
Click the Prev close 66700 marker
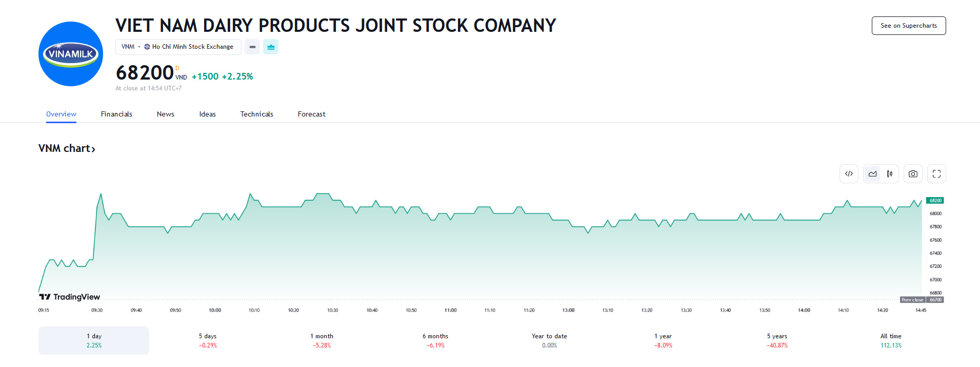(922, 300)
